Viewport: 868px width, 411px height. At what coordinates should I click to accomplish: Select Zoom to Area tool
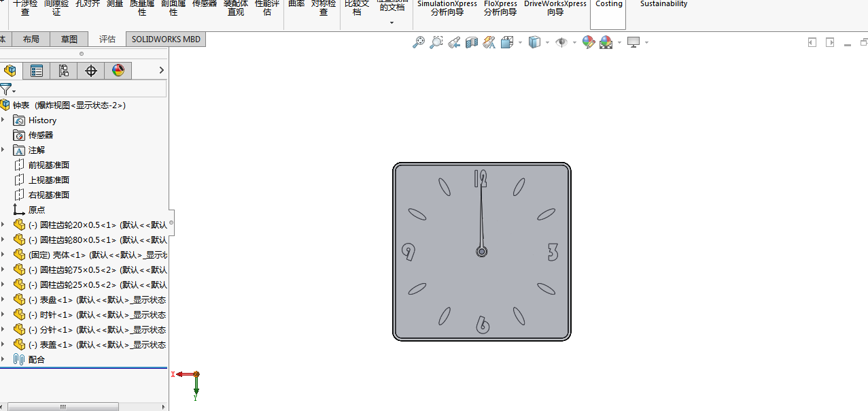coord(436,42)
